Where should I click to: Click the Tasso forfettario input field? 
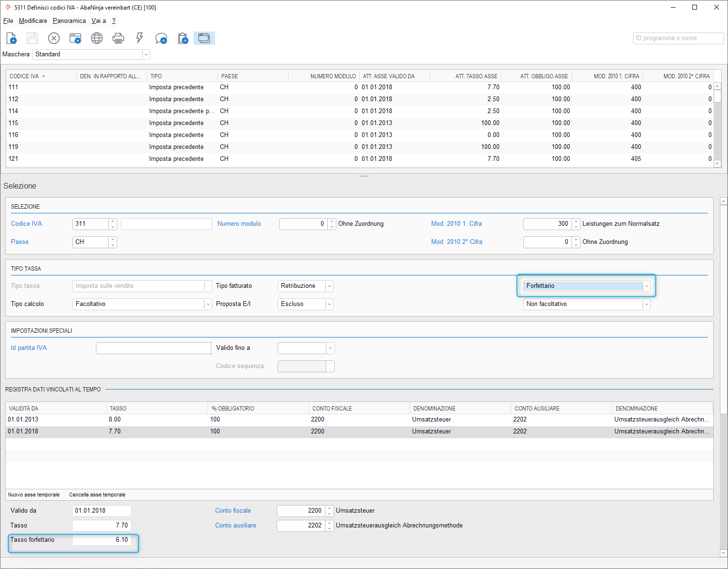click(102, 540)
